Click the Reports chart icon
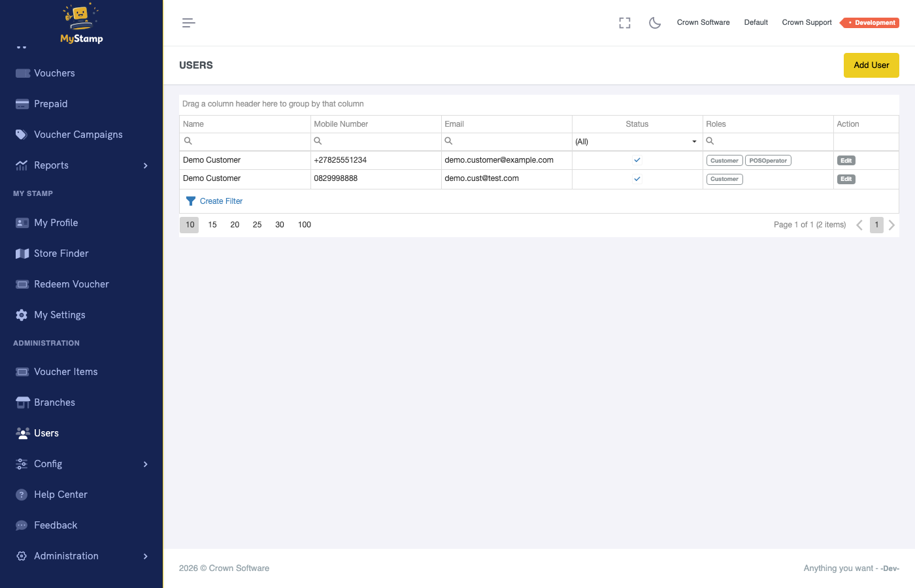Screen dimensions: 915x588 22,165
